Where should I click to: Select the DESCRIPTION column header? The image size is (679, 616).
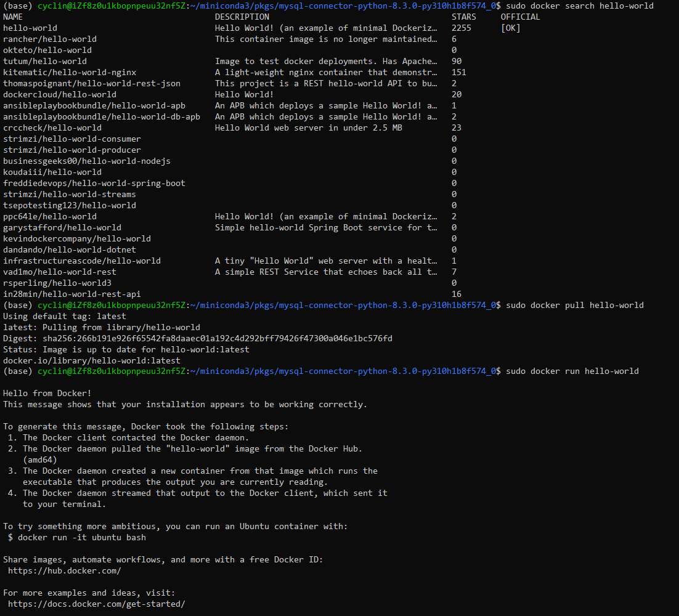[242, 17]
